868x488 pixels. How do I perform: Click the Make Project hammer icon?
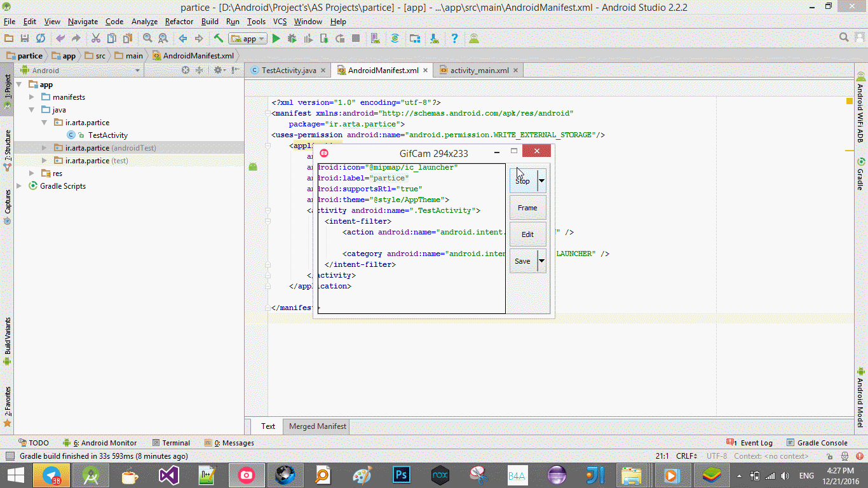point(219,39)
